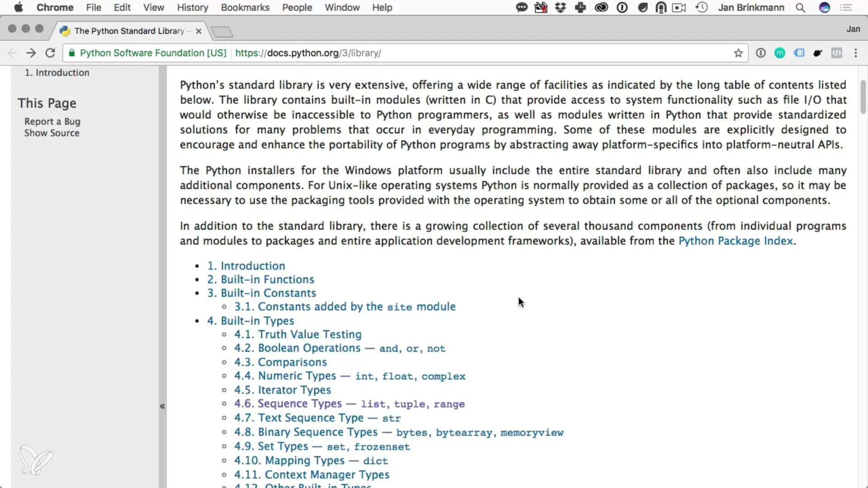Open the Time Machine menu bar icon
The width and height of the screenshot is (868, 488).
701,8
